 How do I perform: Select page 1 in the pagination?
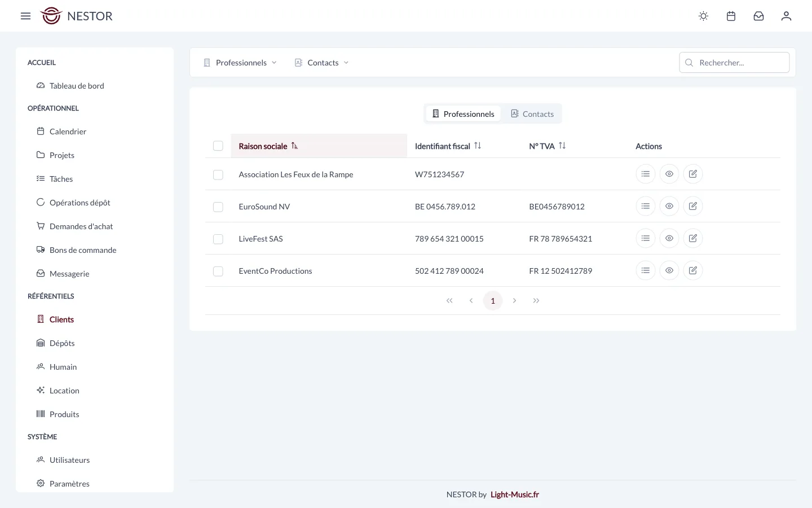click(x=493, y=301)
